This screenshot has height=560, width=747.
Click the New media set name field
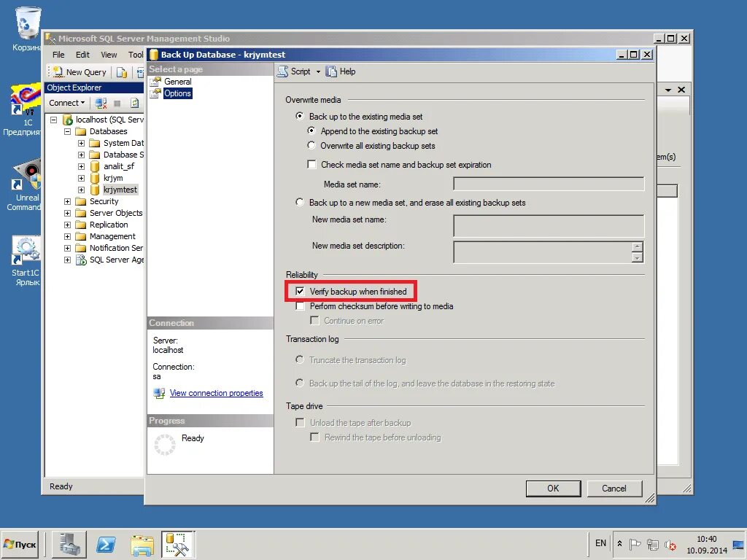click(549, 226)
